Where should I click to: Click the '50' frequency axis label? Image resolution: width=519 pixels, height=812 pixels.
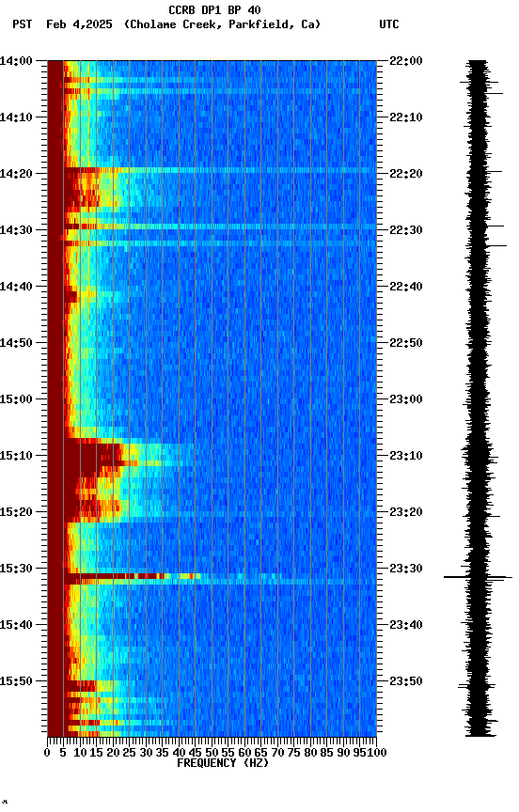point(212,753)
